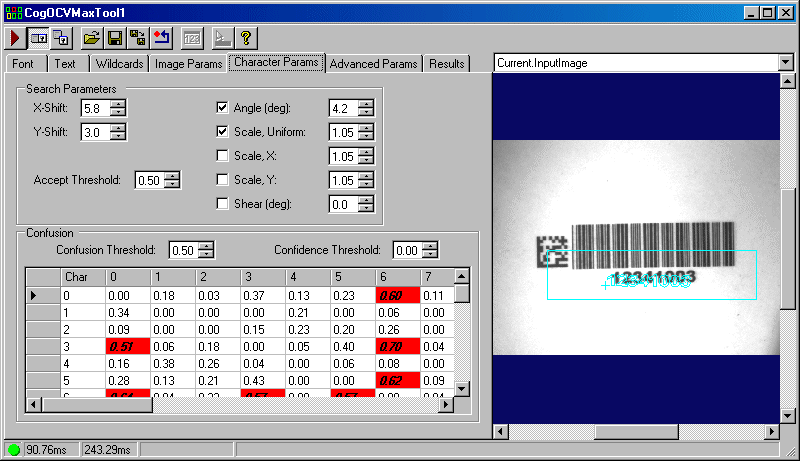Click confusion table scroll-left arrow
The width and height of the screenshot is (800, 461).
[x=34, y=404]
